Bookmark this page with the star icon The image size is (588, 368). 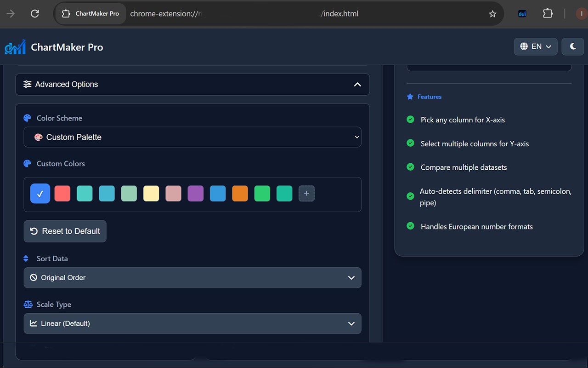[x=493, y=14]
